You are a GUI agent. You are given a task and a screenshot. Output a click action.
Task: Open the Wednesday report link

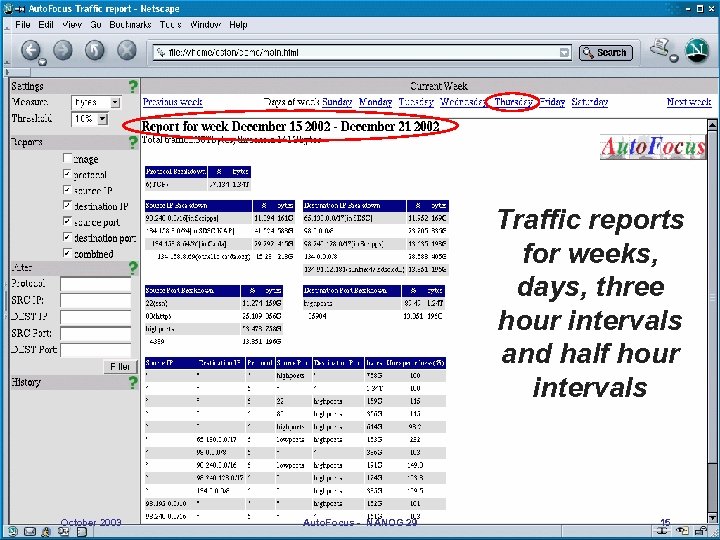tap(462, 102)
